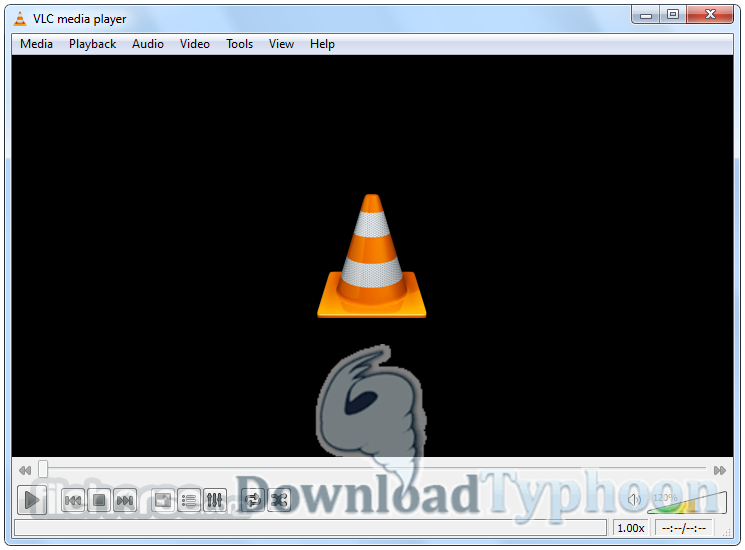The width and height of the screenshot is (745, 550).
Task: Skip to previous media track
Action: [73, 500]
